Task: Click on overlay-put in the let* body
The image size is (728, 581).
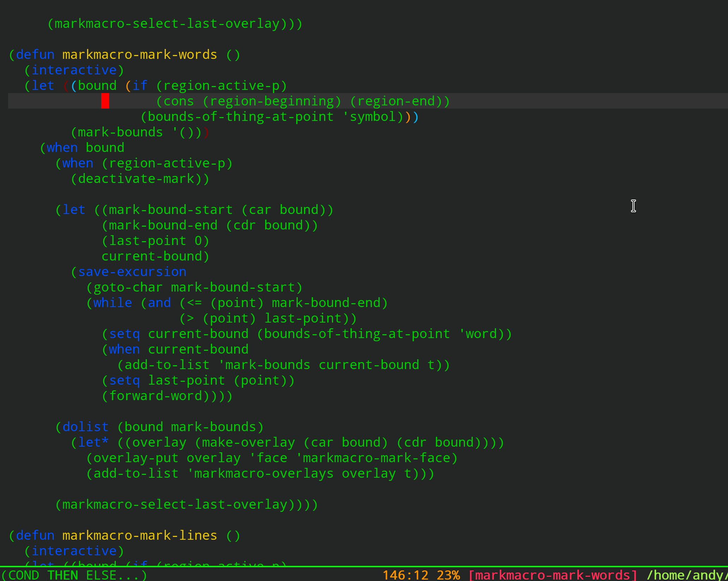Action: click(136, 458)
